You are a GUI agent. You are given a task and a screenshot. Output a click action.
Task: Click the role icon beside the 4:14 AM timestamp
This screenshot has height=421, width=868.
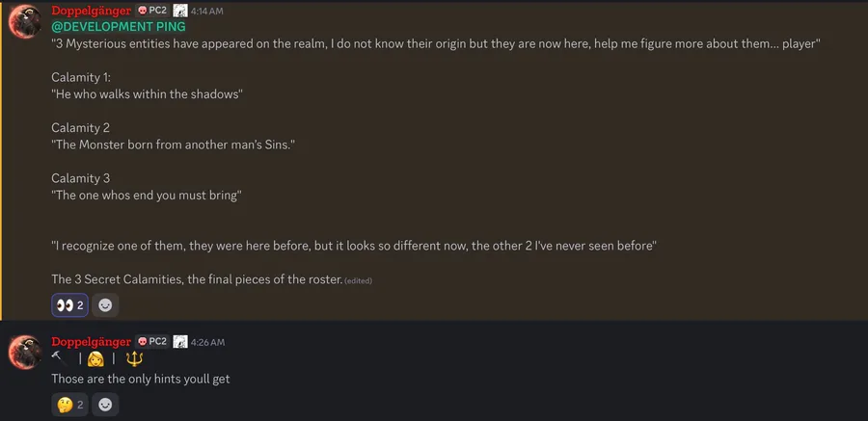pyautogui.click(x=180, y=10)
